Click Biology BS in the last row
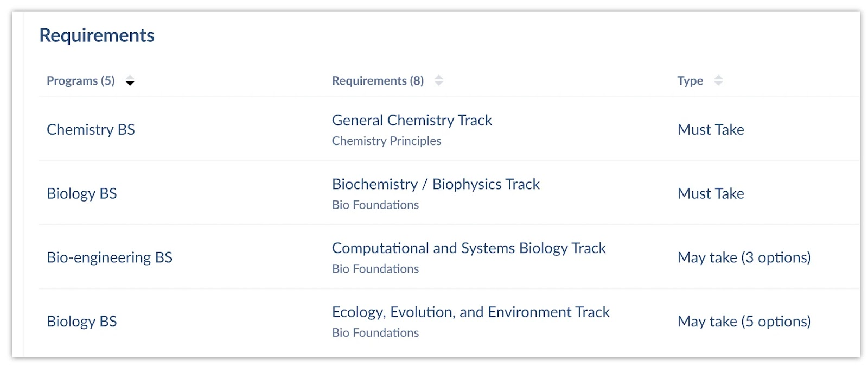This screenshot has height=371, width=868. 82,322
